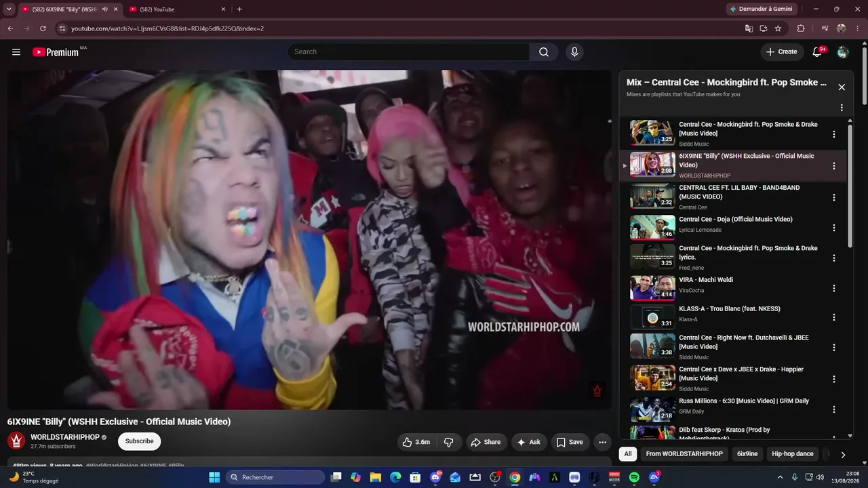This screenshot has width=868, height=488.
Task: Click the Create button
Action: (x=782, y=52)
